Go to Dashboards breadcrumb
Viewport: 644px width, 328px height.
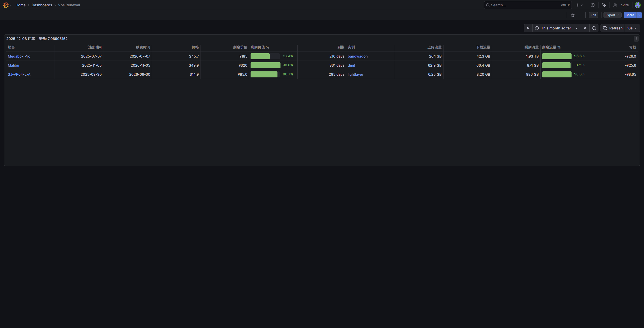click(42, 5)
